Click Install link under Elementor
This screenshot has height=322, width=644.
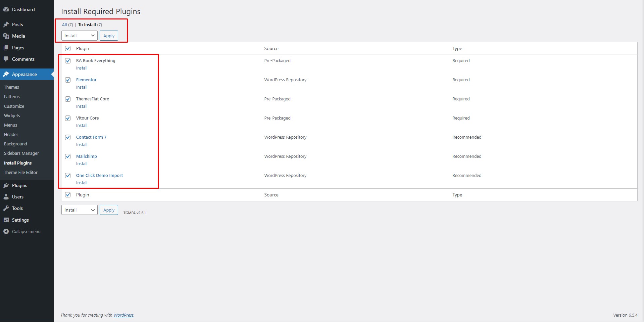tap(82, 87)
